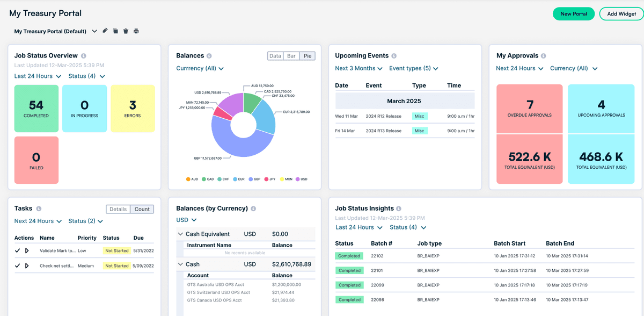The image size is (644, 316).
Task: Expand the Cash Equivalent section
Action: (x=180, y=234)
